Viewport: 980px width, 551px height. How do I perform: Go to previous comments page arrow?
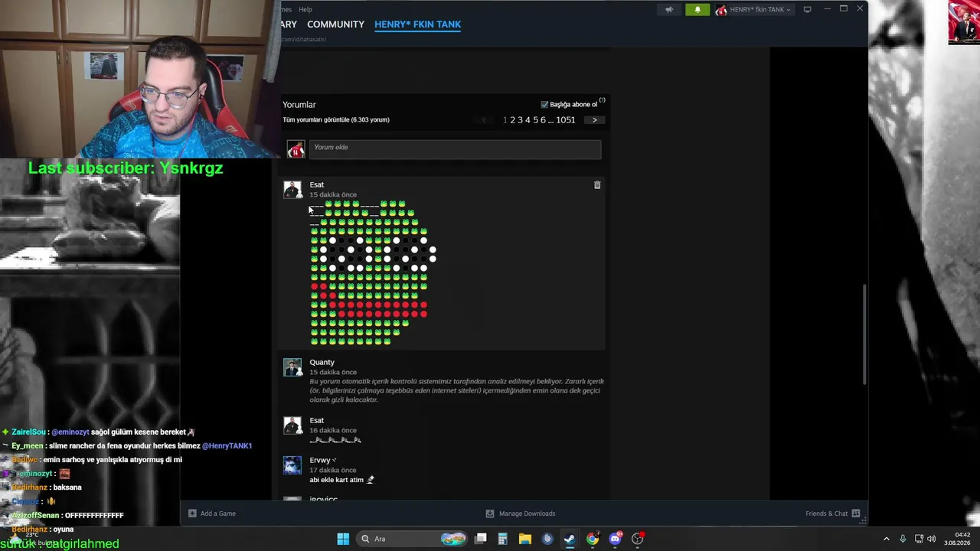(x=483, y=120)
